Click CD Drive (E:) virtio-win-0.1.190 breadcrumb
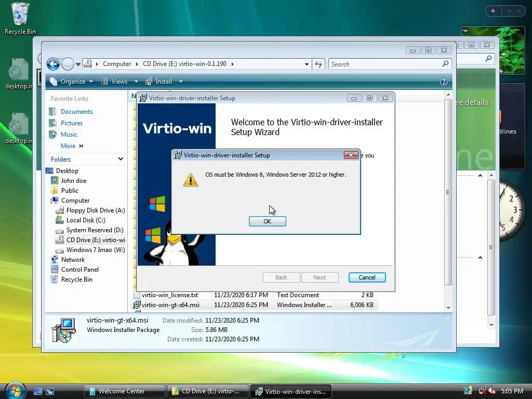This screenshot has width=532, height=399. coord(184,64)
